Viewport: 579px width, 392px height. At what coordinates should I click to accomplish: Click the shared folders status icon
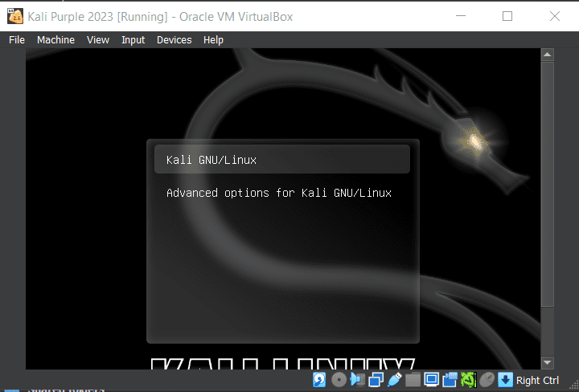pos(413,380)
